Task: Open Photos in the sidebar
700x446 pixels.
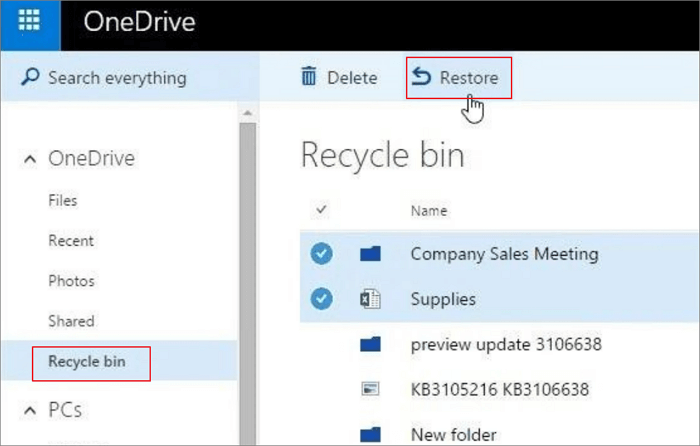Action: click(71, 281)
